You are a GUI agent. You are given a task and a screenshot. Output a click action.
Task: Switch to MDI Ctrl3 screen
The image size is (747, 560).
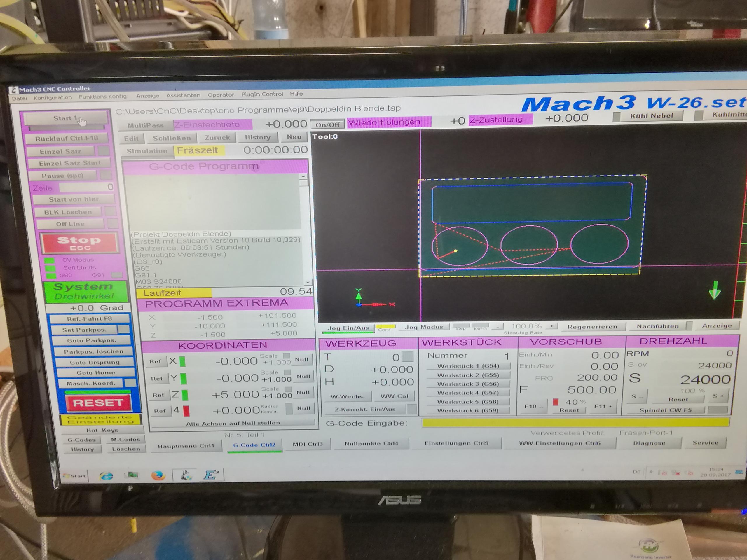(x=308, y=444)
